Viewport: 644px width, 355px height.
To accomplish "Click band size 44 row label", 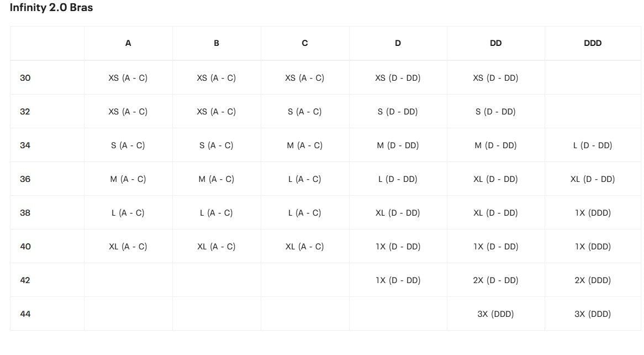I will click(25, 314).
